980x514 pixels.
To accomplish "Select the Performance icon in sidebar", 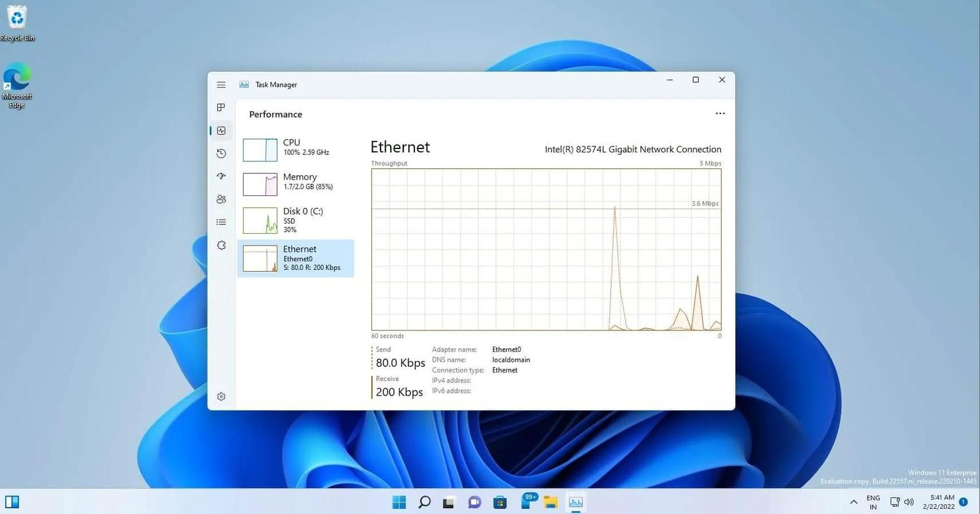I will [x=221, y=130].
